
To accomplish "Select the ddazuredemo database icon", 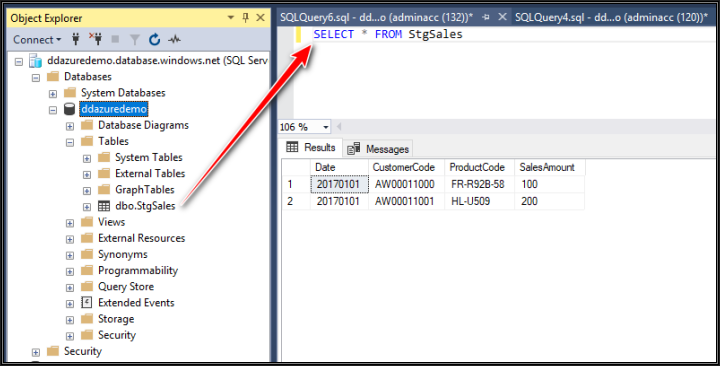I will click(x=69, y=109).
